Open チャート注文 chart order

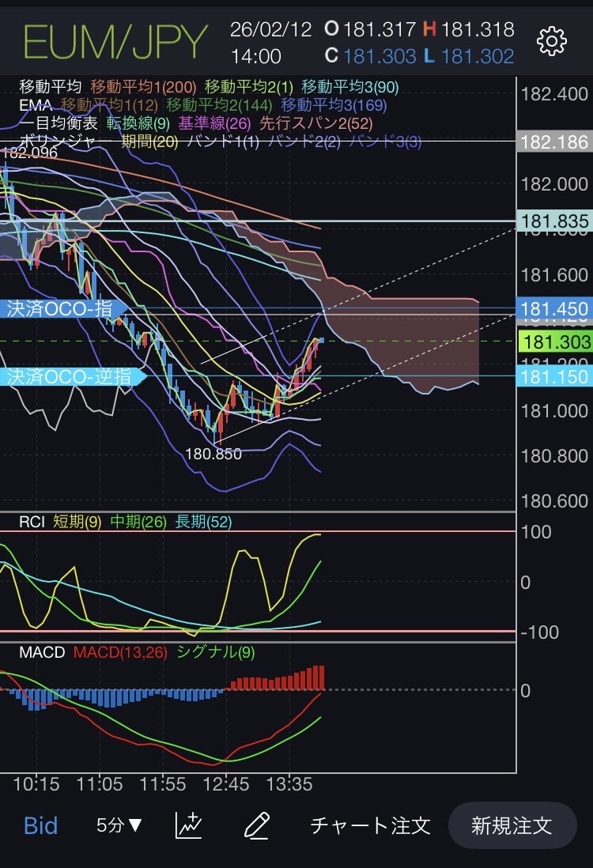coord(370,826)
